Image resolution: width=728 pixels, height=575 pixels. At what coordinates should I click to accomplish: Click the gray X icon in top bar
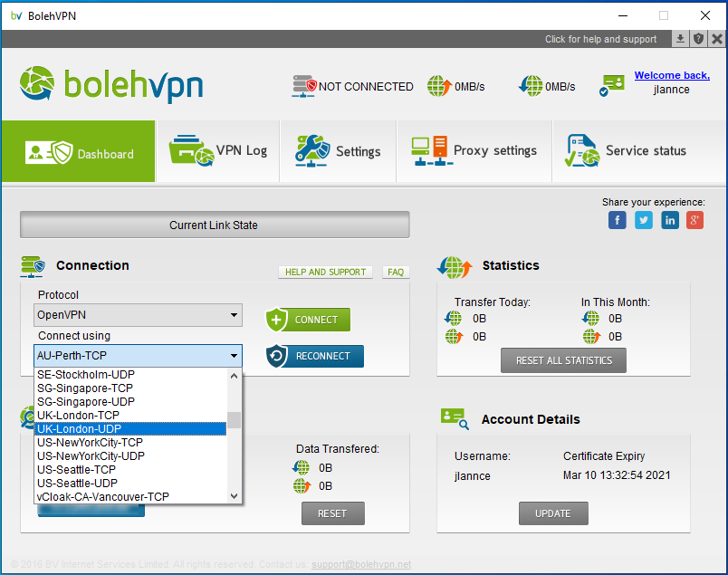717,39
